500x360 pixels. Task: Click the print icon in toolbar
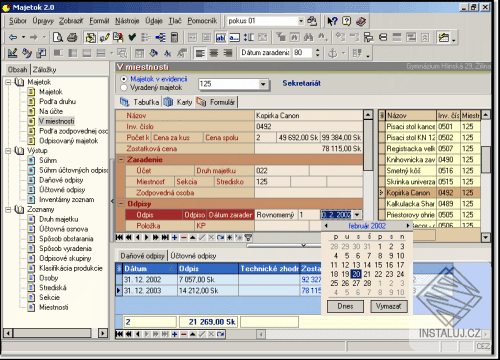tap(72, 37)
